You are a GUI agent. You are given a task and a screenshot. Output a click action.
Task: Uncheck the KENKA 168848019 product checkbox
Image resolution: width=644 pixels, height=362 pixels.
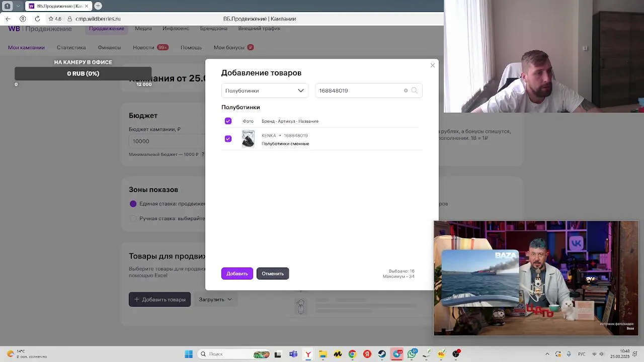[228, 139]
